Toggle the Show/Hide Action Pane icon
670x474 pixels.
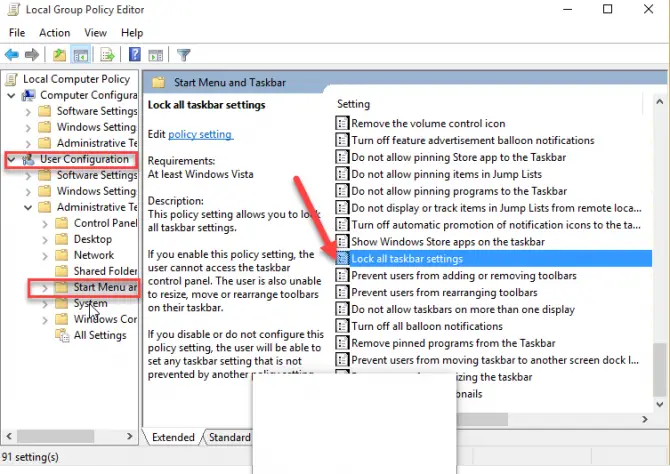(156, 55)
